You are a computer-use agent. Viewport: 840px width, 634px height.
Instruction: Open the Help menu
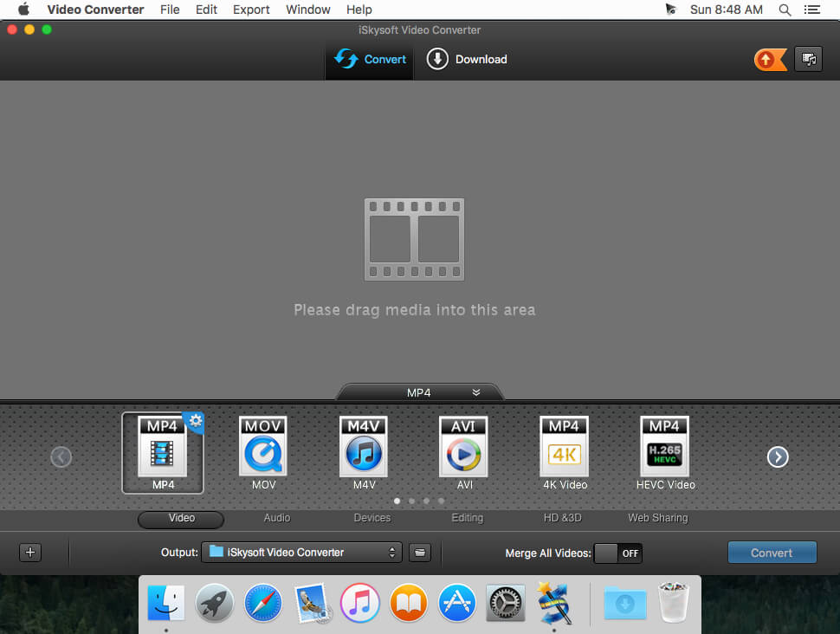click(359, 10)
